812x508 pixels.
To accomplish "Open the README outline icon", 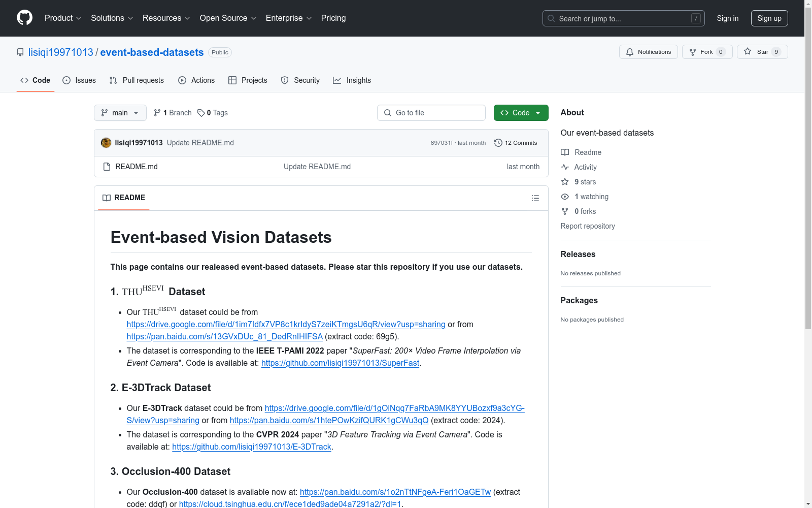I will pyautogui.click(x=535, y=198).
